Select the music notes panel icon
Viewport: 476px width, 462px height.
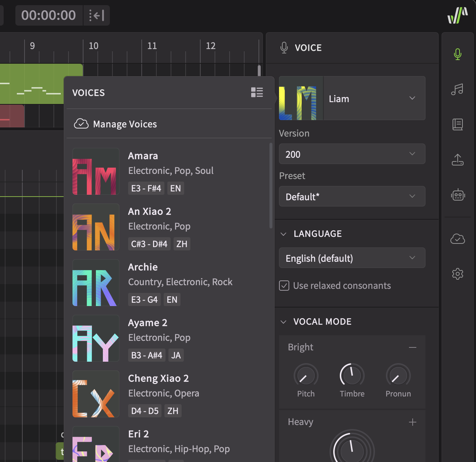(457, 89)
